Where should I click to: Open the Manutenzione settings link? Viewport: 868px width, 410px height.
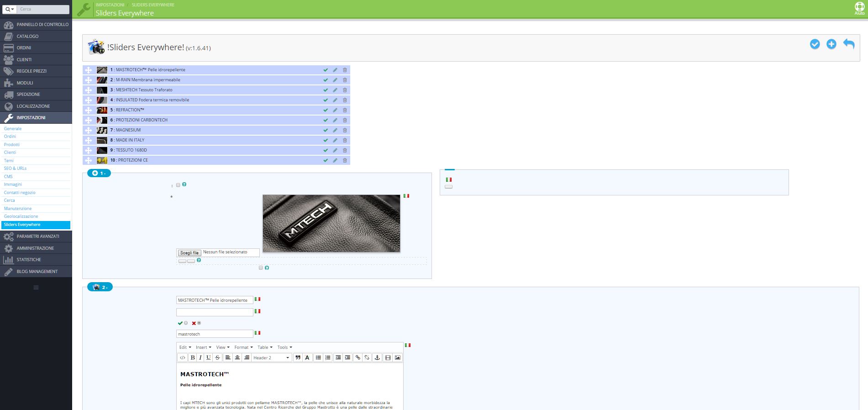18,209
